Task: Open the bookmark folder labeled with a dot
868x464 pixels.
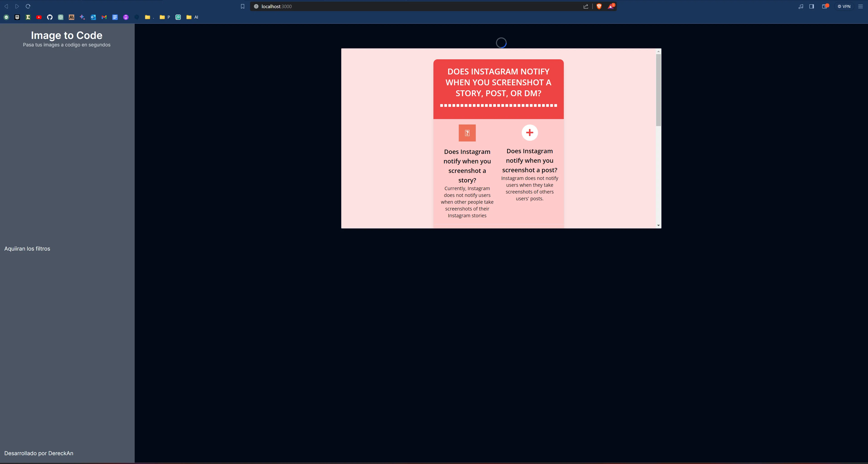Action: coord(149,17)
